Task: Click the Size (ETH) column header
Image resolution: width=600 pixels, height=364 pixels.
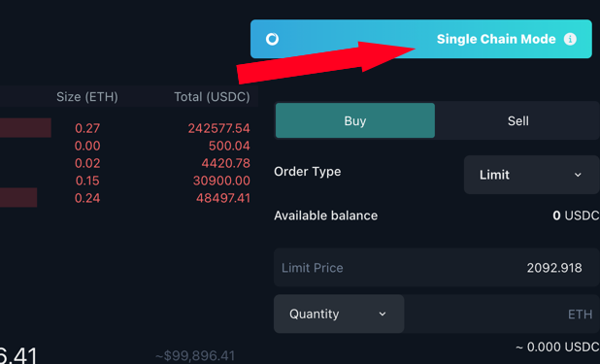Action: (x=87, y=97)
